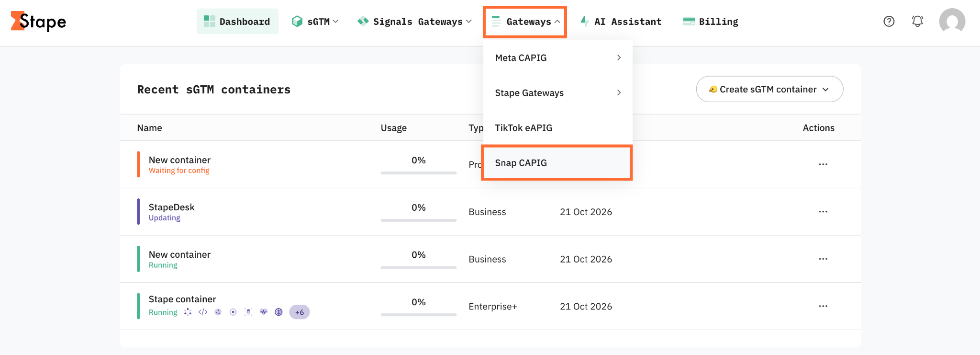Click the Updating status under StapeDesk
This screenshot has height=355, width=980.
point(165,218)
